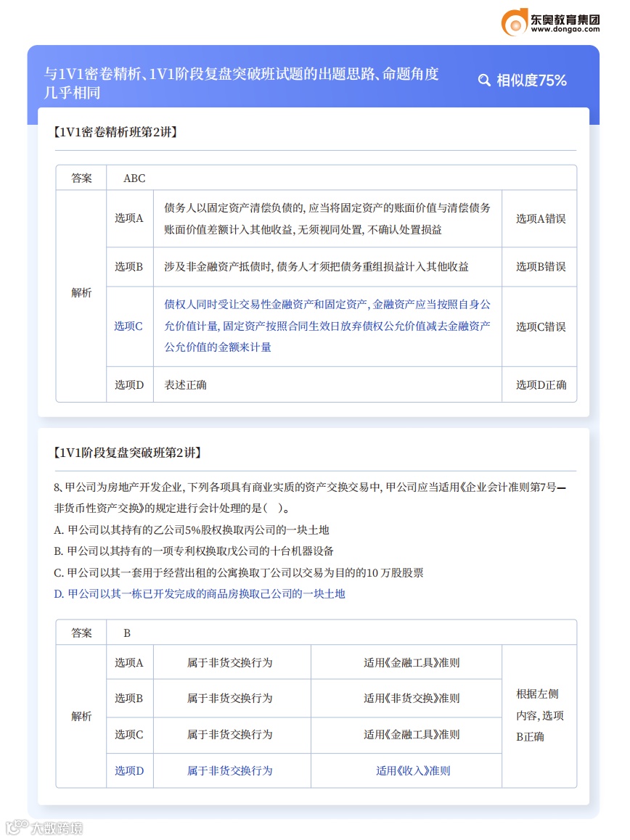
Task: Click 选项B label in first table
Action: tap(129, 267)
